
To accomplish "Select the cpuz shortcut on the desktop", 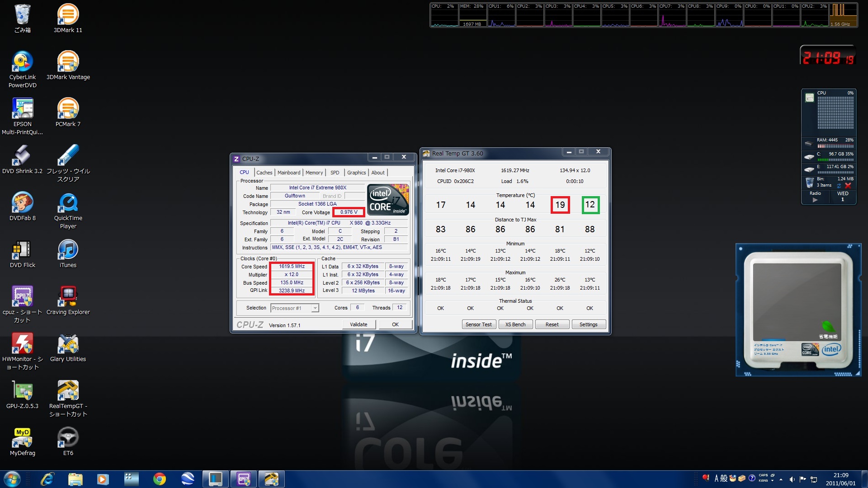I will coord(23,304).
